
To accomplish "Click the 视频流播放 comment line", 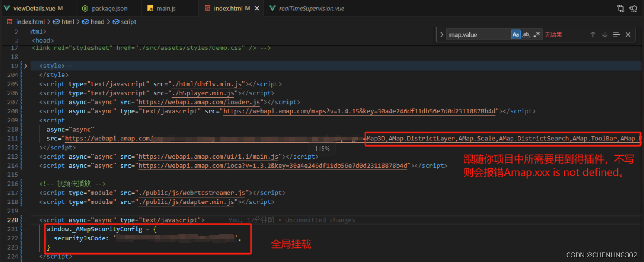I will (x=73, y=184).
